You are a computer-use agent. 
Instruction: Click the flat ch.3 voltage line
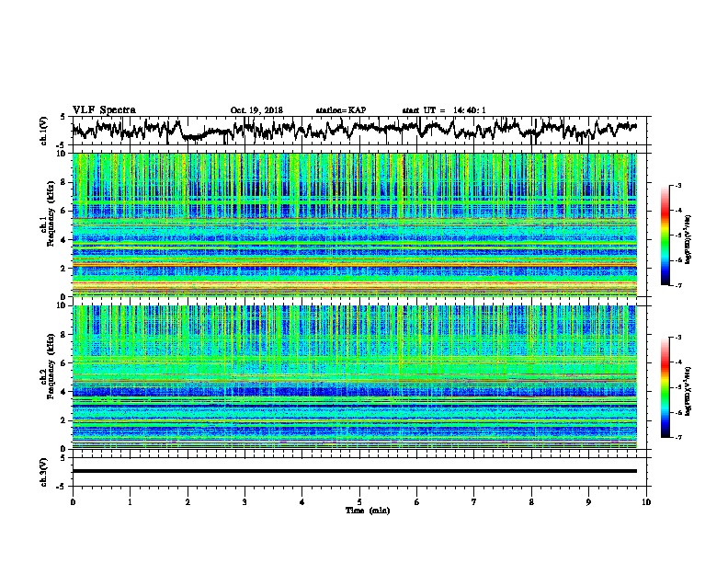(355, 471)
